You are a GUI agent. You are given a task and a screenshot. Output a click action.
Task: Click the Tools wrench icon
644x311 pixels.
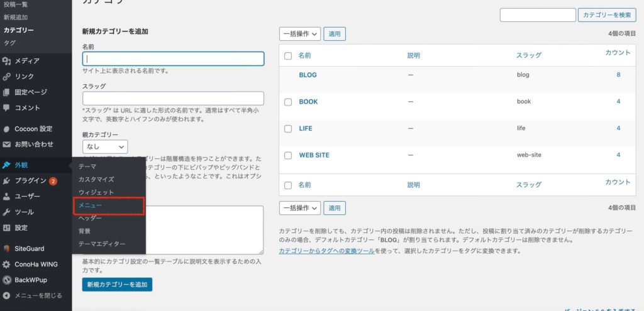click(x=6, y=212)
